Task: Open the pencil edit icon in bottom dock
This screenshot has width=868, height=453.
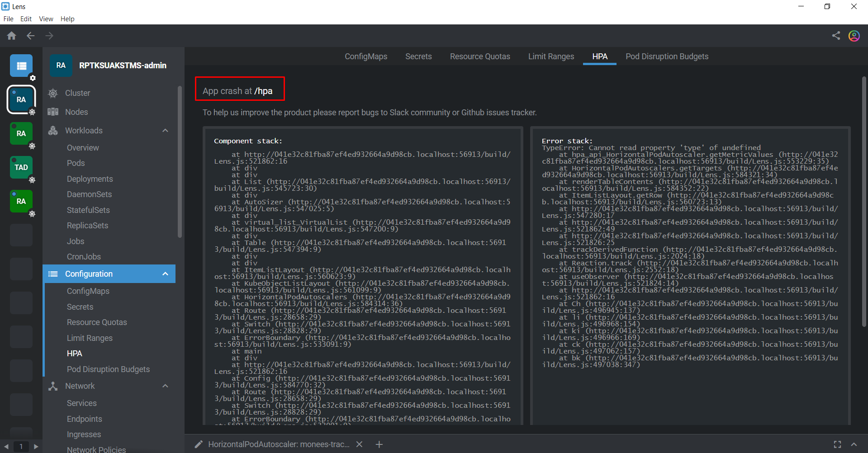Action: (198, 444)
